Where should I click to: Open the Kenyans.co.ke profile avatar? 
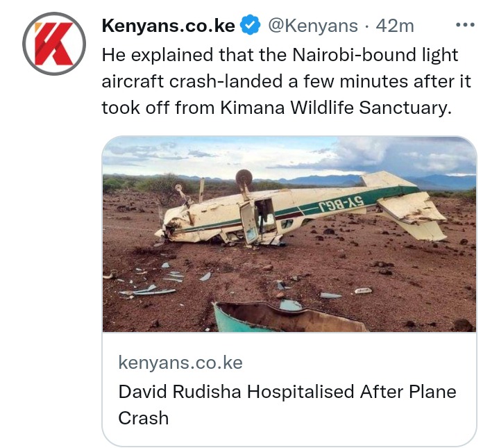(x=53, y=44)
